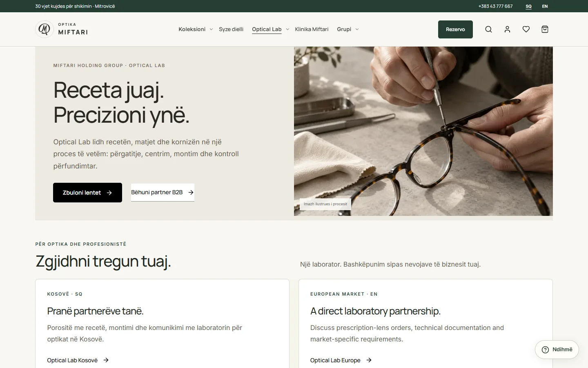Expand the Optical Lab chevron
Screen dimensions: 588x368
[287, 29]
